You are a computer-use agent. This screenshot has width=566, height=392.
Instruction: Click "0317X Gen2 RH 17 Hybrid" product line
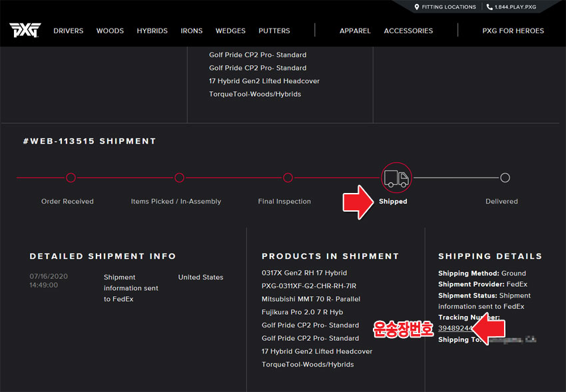click(304, 273)
